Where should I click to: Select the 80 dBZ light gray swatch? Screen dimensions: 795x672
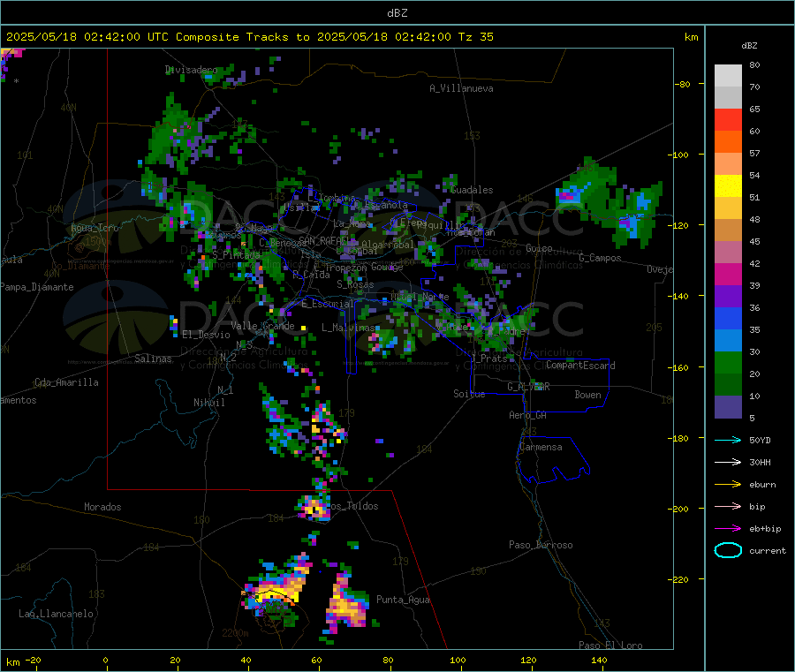(x=728, y=76)
